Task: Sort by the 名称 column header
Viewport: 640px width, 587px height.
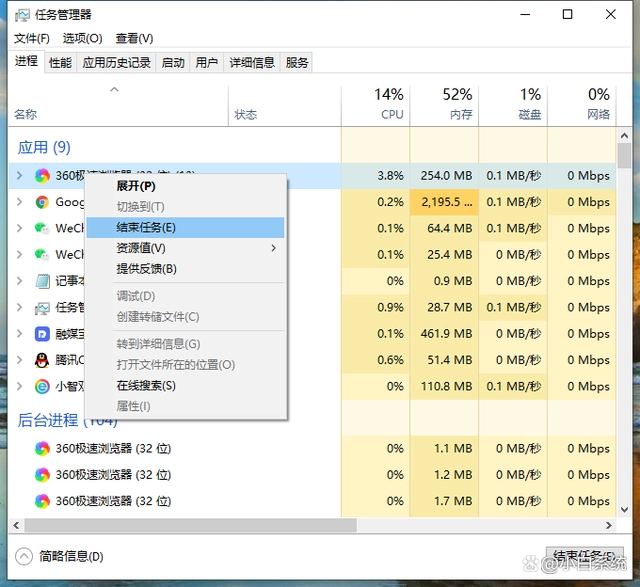Action: pyautogui.click(x=118, y=105)
